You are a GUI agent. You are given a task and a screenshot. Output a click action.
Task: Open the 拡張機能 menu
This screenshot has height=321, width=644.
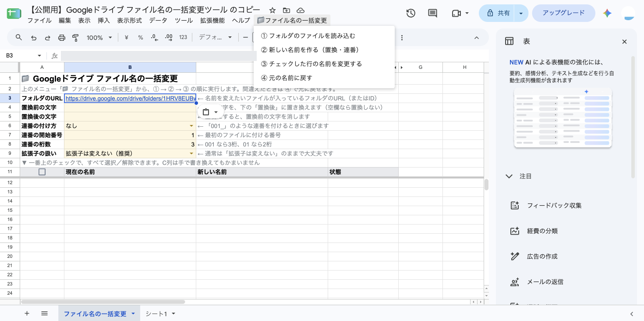212,20
